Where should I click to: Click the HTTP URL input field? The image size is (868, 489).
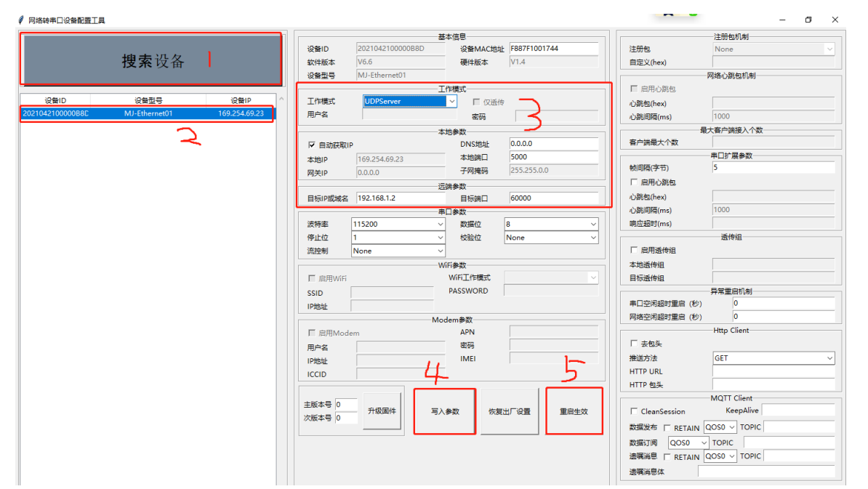pos(773,371)
